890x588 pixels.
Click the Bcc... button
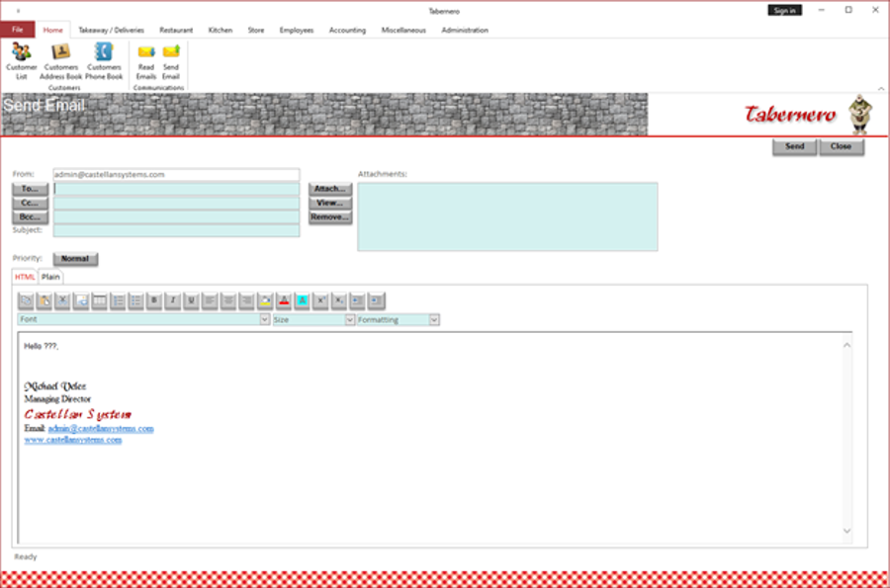[30, 217]
